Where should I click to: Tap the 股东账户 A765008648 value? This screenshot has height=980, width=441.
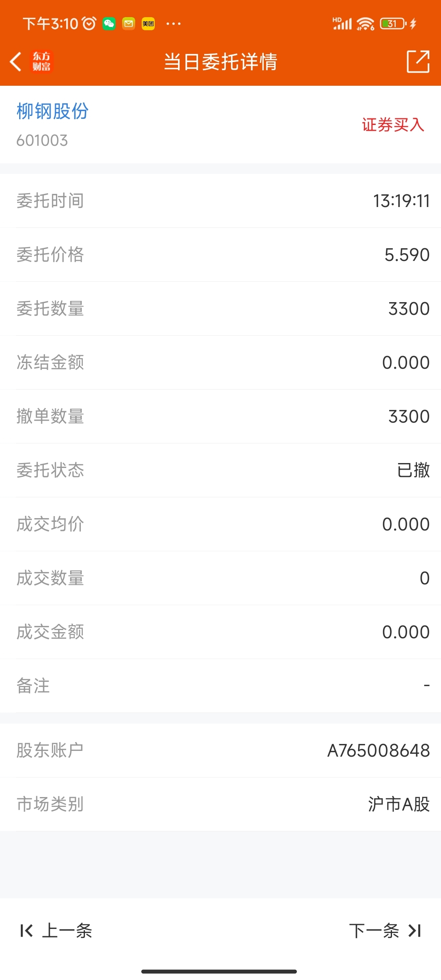[379, 751]
